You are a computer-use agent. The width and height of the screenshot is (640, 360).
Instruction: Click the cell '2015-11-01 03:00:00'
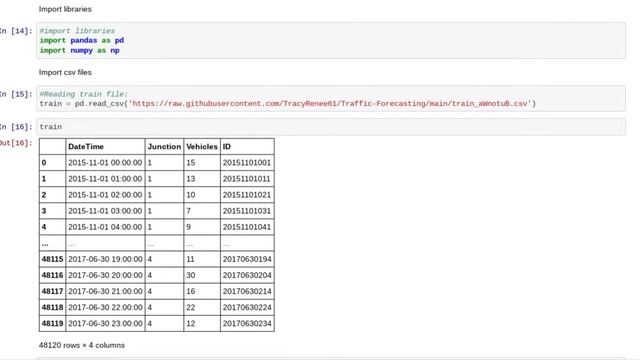(105, 211)
